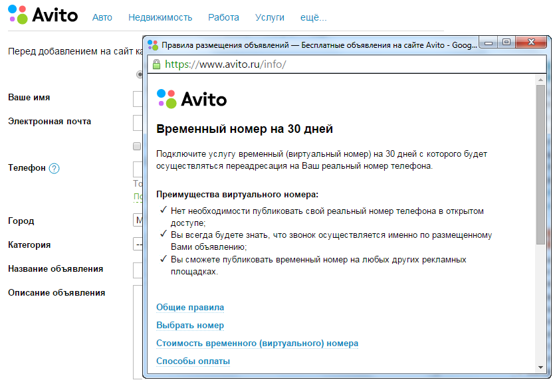Open the Авто section
This screenshot has height=392, width=555.
pos(102,17)
